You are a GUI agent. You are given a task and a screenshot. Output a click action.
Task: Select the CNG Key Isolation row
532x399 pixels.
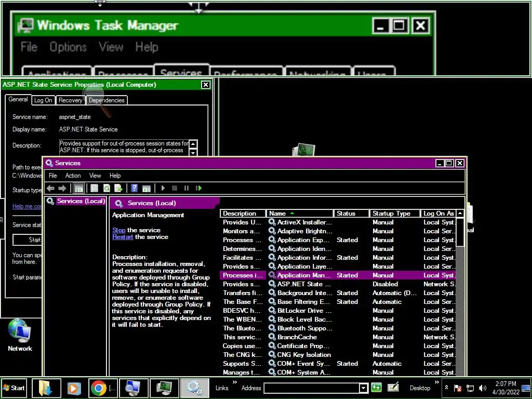(x=338, y=354)
